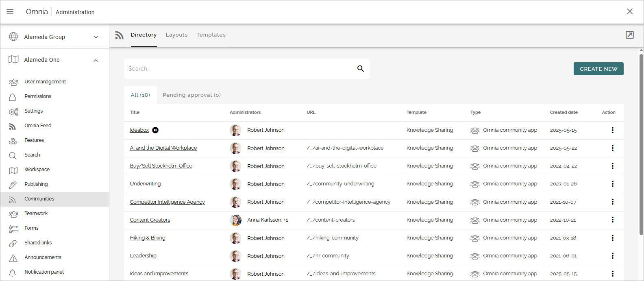Click the Title column header
Image resolution: width=644 pixels, height=281 pixels.
click(x=135, y=112)
